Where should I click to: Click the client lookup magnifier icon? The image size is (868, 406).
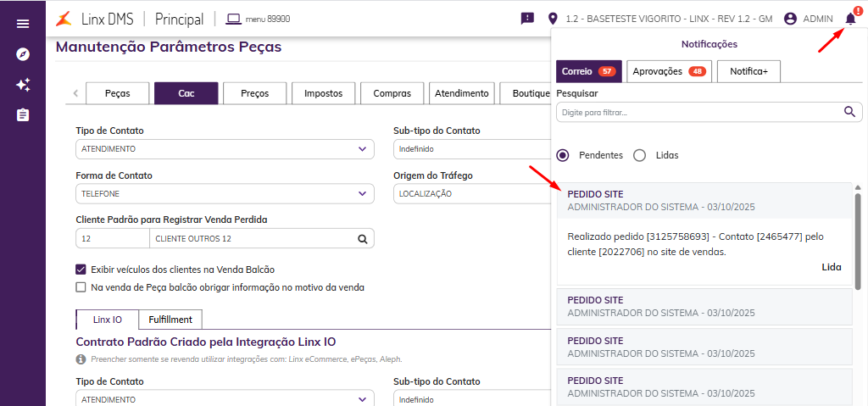(362, 238)
